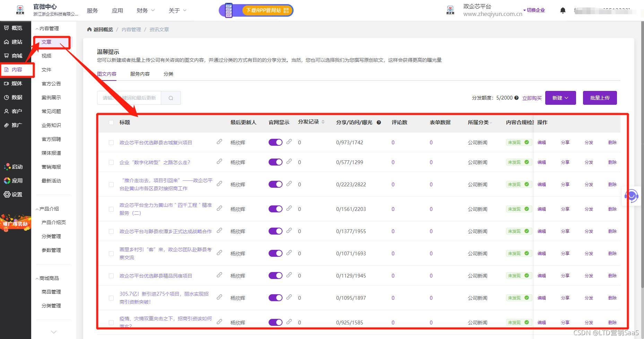Open 服务 in the top navigation
Image resolution: width=644 pixels, height=339 pixels.
93,10
